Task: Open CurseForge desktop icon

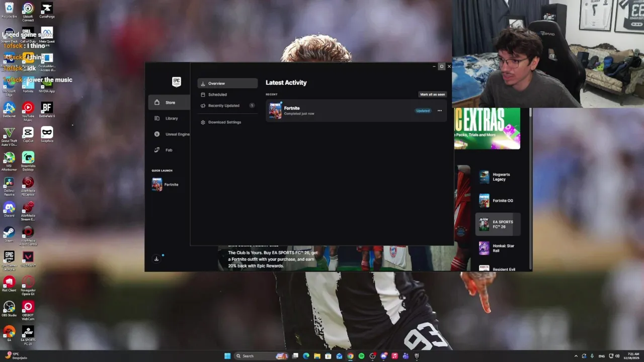Action: tap(47, 10)
